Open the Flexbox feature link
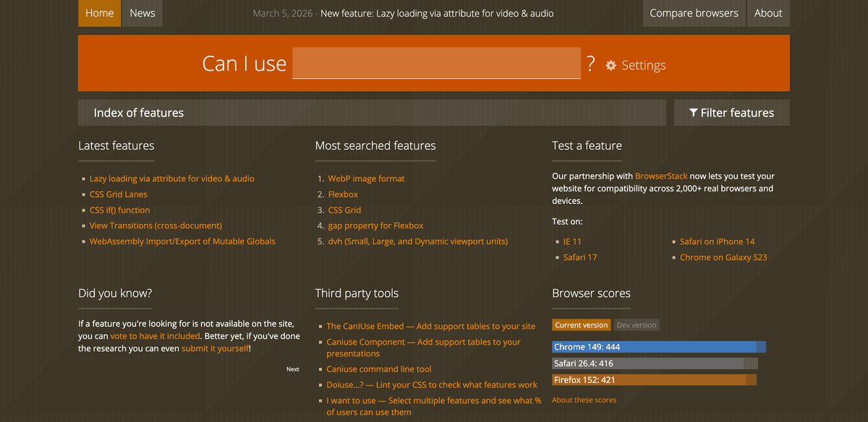Viewport: 868px width, 422px height. pyautogui.click(x=343, y=194)
